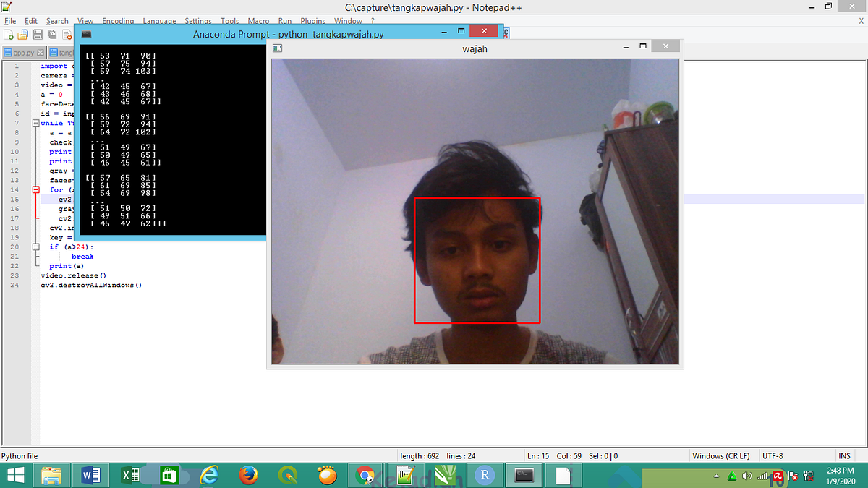Expand hidden icons in the system tray
The image size is (868, 488).
(x=716, y=475)
